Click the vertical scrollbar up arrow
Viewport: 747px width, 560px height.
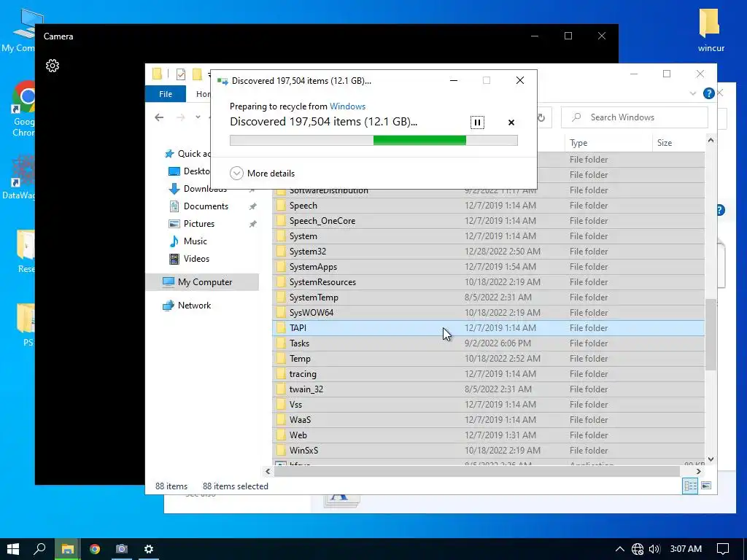point(711,141)
